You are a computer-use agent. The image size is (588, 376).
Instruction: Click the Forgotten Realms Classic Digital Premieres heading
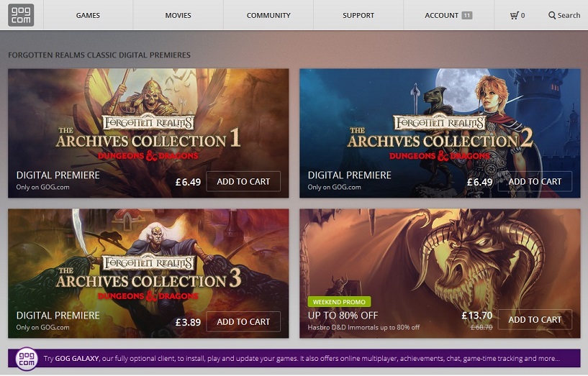[99, 55]
